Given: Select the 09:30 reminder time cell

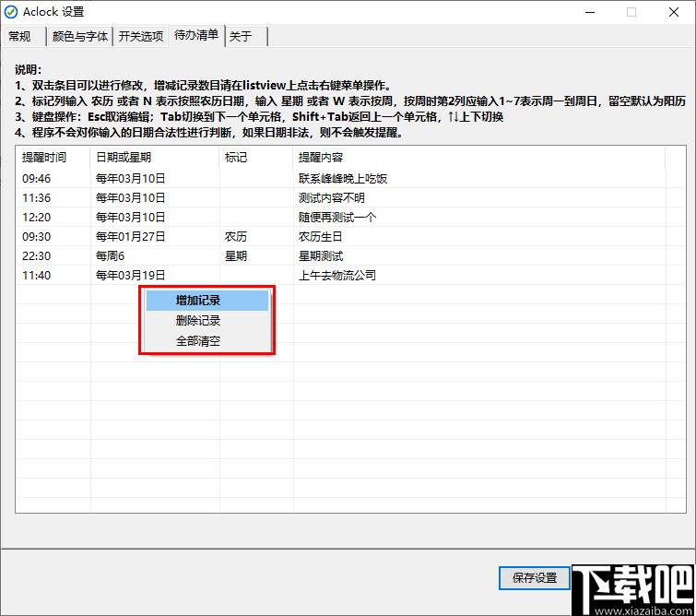Looking at the screenshot, I should tap(36, 237).
